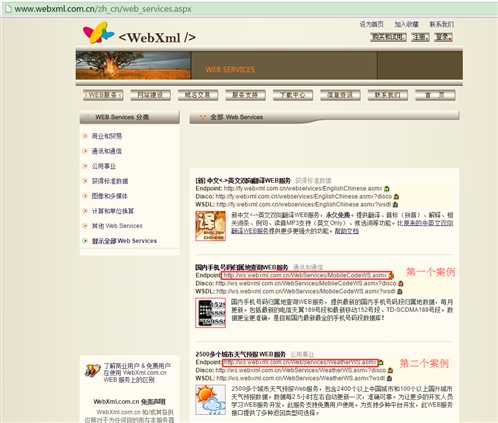
Task: Select 通讯和通信 category in sidebar
Action: coord(107,151)
